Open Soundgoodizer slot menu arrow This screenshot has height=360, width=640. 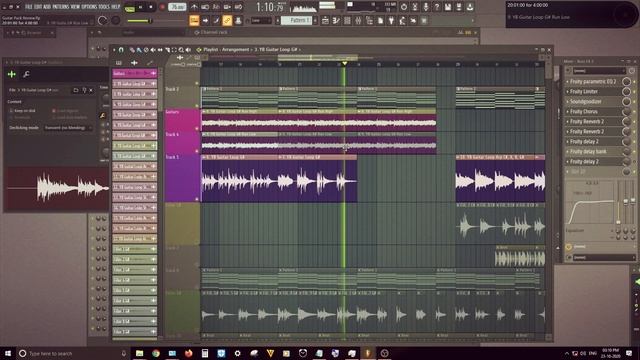(567, 102)
